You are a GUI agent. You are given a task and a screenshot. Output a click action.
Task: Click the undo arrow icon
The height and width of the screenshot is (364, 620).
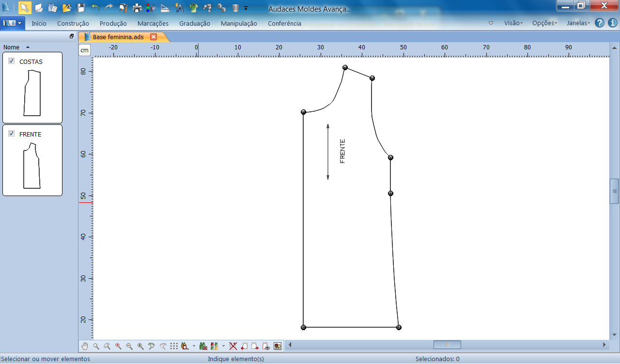95,8
